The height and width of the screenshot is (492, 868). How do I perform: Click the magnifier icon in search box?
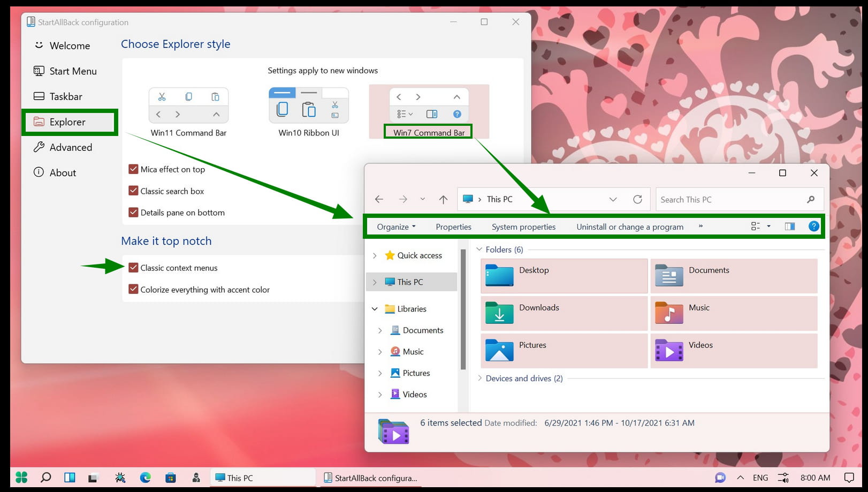[811, 199]
